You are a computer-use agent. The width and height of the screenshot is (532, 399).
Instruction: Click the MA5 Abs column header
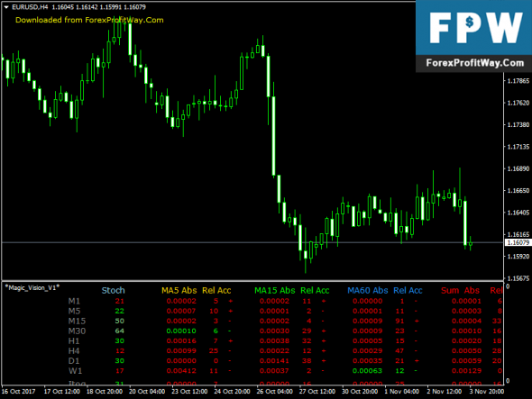(x=179, y=291)
